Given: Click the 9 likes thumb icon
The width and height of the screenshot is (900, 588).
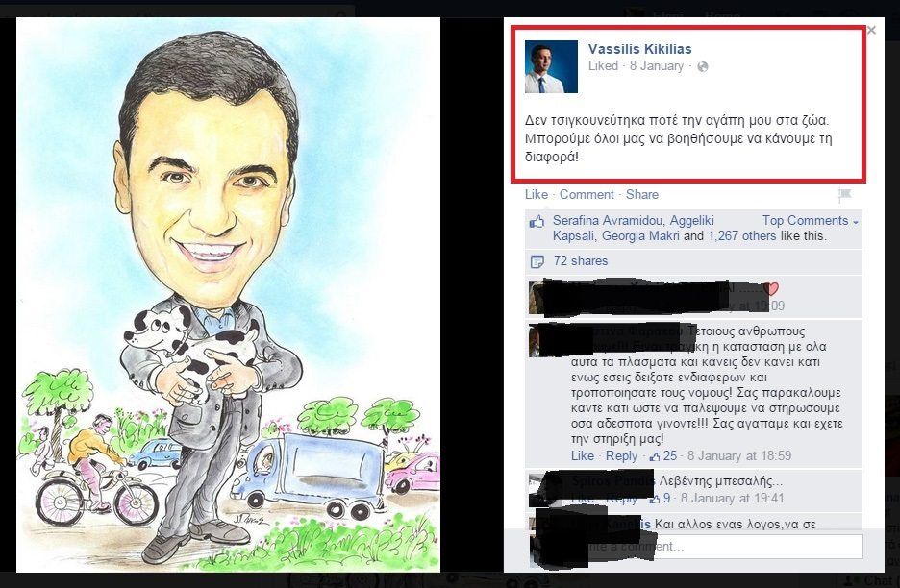Looking at the screenshot, I should pos(655,499).
